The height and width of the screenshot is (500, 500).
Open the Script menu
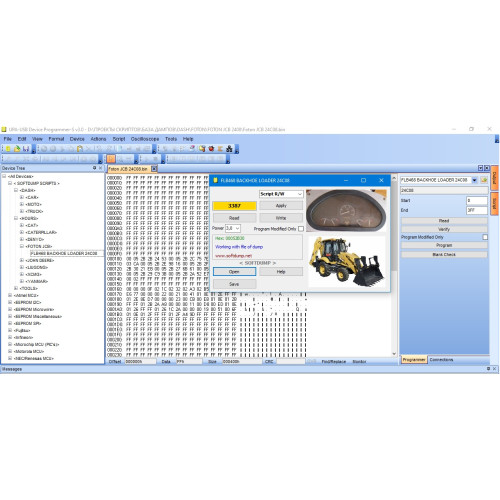point(119,139)
